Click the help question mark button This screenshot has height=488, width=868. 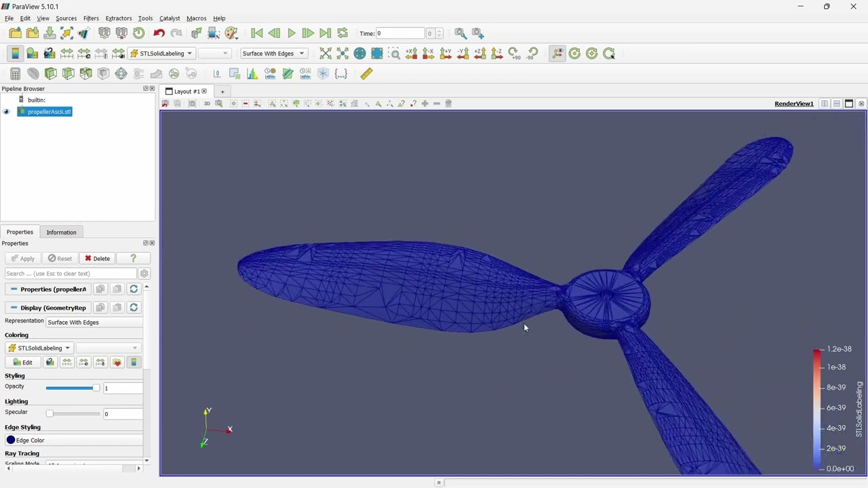point(133,259)
